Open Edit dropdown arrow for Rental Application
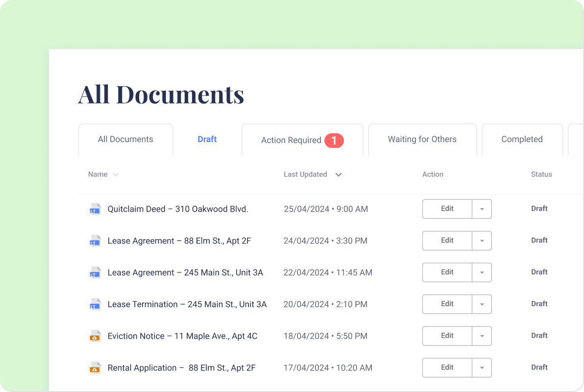Screen dimensions: 584x392 482,368
